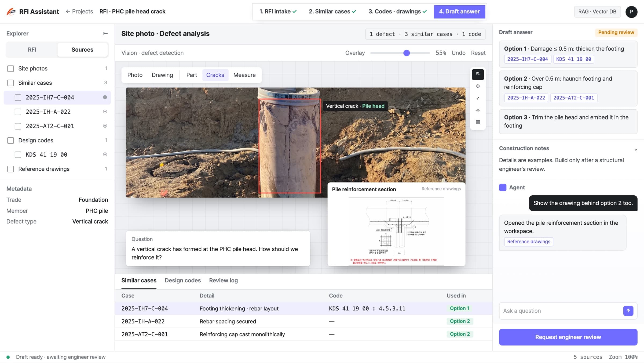Select the Option 3 trim pile head card
Screen dimensions: 644x363
pos(568,121)
